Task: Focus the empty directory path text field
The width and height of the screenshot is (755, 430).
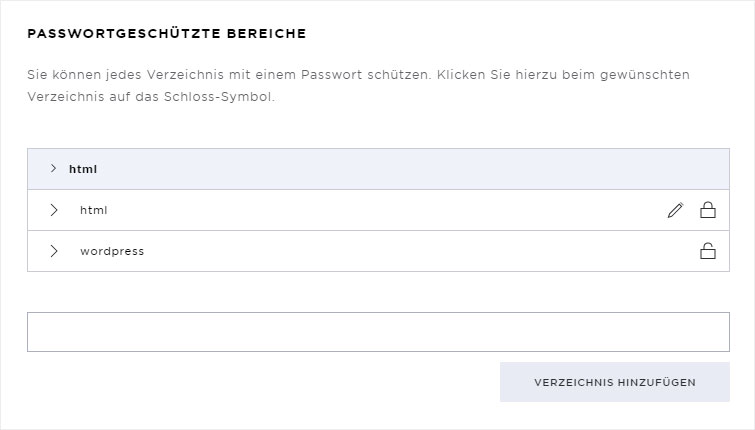Action: pos(378,332)
